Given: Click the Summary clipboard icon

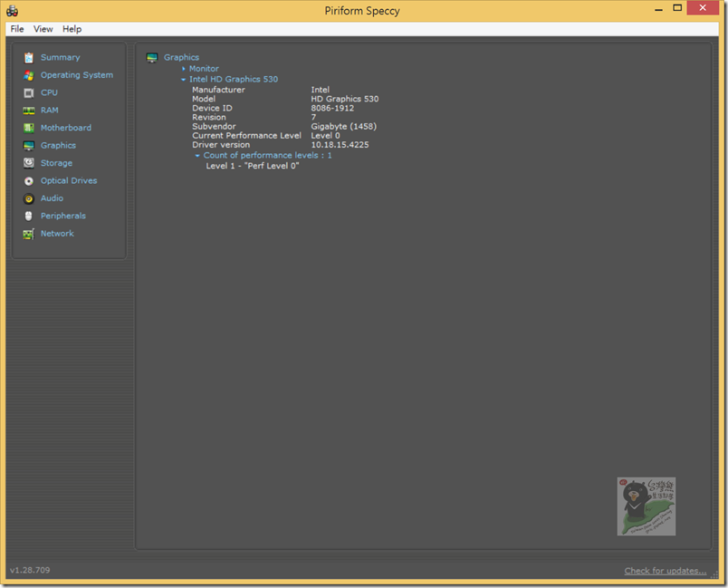Looking at the screenshot, I should 29,58.
